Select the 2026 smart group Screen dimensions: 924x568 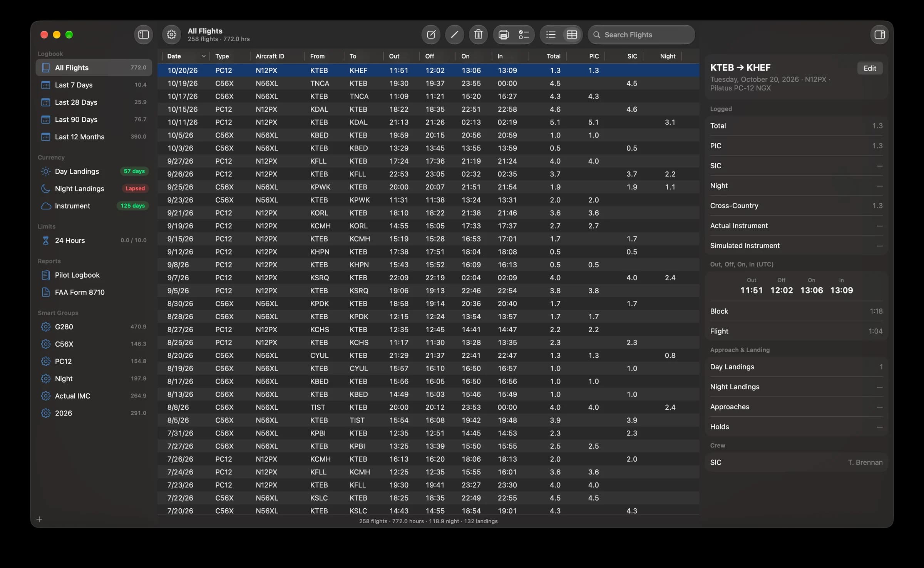[94, 413]
